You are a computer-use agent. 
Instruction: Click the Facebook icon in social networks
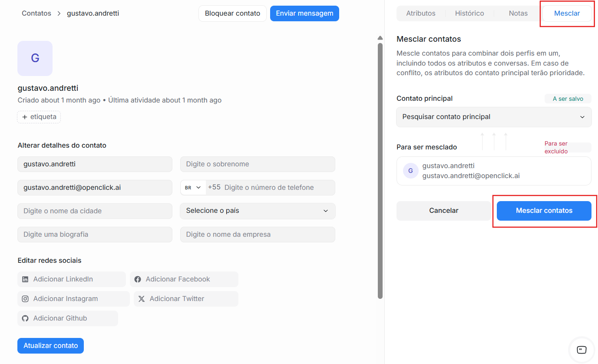[x=138, y=279]
